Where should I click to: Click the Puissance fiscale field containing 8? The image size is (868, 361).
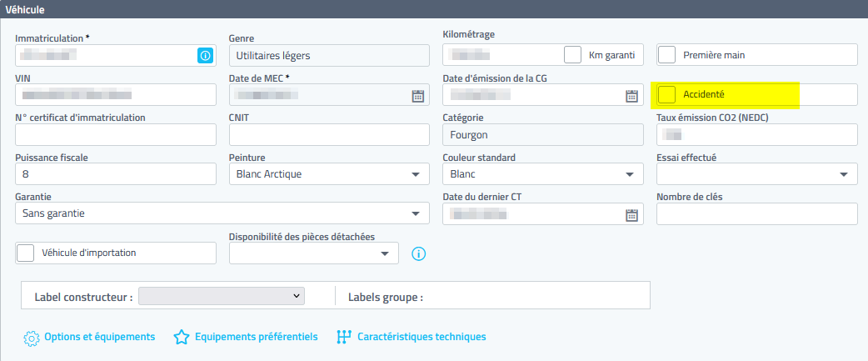116,174
